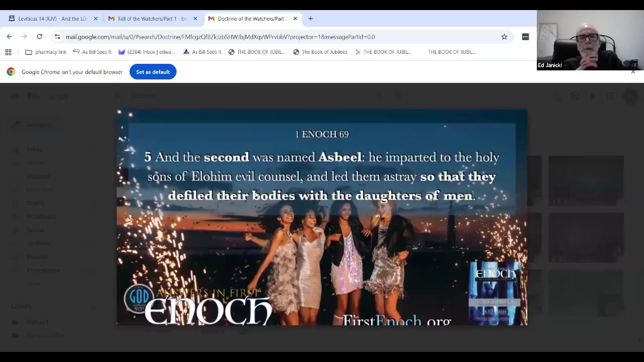Open a new tab with the plus button
This screenshot has height=362, width=644.
click(310, 19)
